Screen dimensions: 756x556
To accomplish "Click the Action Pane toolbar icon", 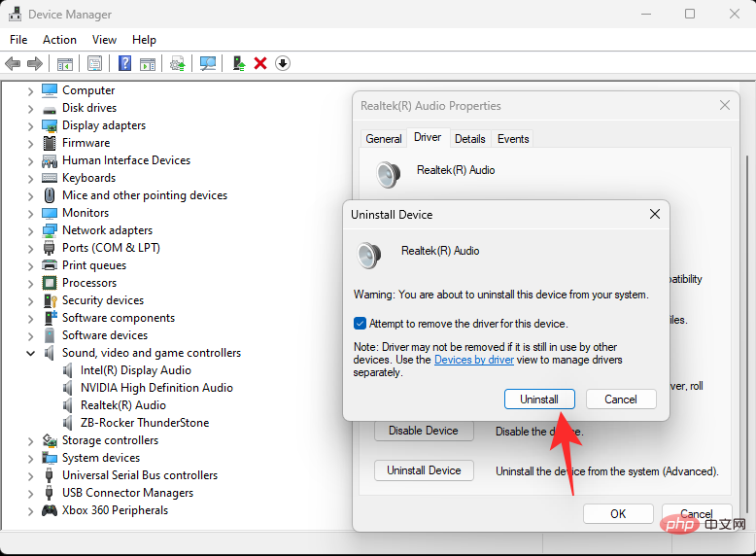I will coord(148,63).
